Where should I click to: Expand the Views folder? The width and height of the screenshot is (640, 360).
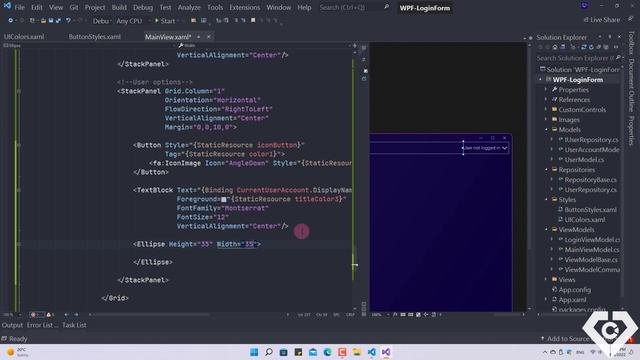pos(546,280)
